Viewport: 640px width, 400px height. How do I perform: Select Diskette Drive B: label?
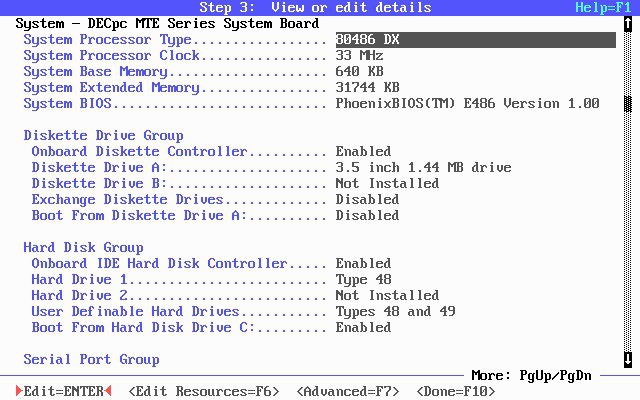click(x=99, y=183)
